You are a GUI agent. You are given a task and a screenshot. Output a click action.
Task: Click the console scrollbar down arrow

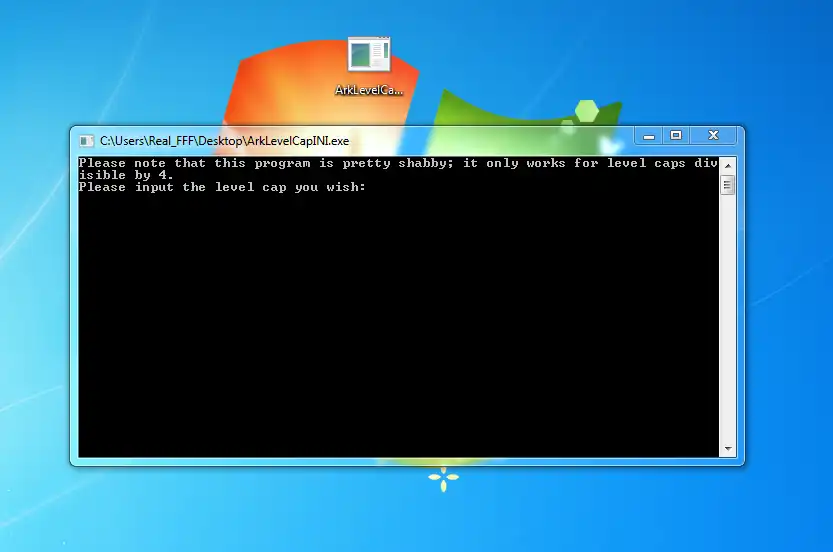(728, 449)
